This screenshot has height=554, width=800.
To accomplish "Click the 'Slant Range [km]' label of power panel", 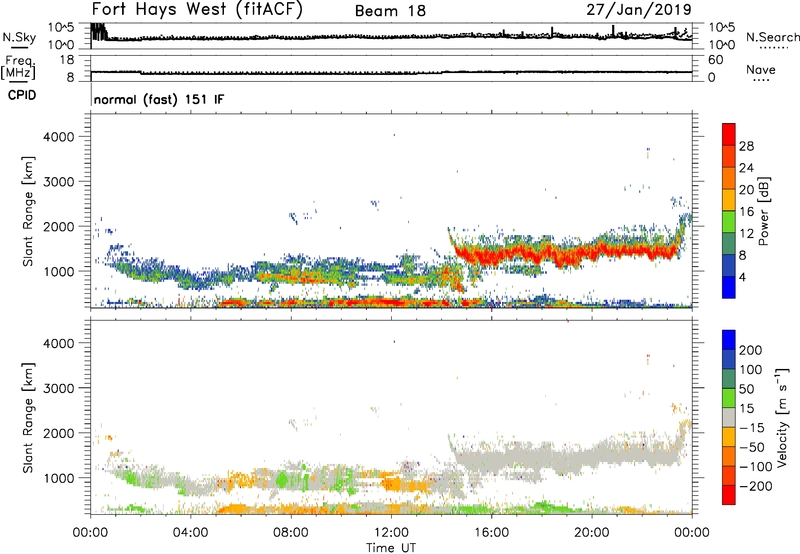I will (x=28, y=211).
